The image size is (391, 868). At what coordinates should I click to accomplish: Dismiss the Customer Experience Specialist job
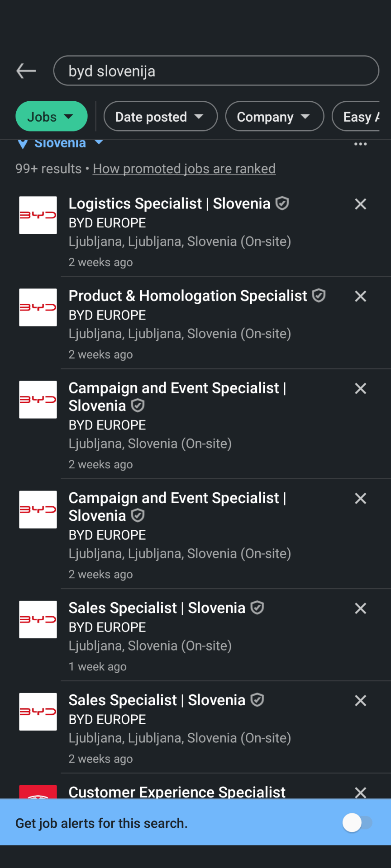coord(360,792)
